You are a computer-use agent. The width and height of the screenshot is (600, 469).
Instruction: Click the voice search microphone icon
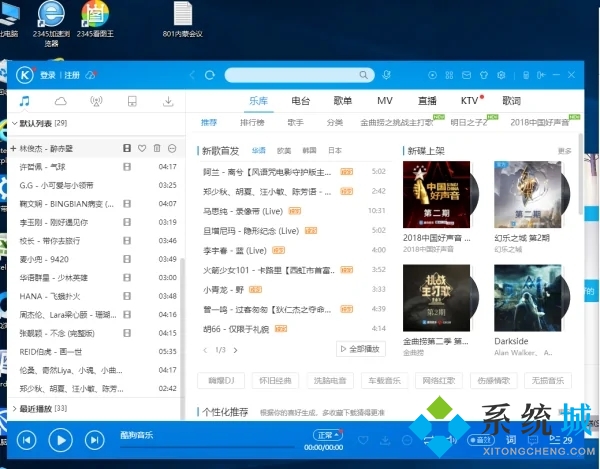(x=386, y=75)
